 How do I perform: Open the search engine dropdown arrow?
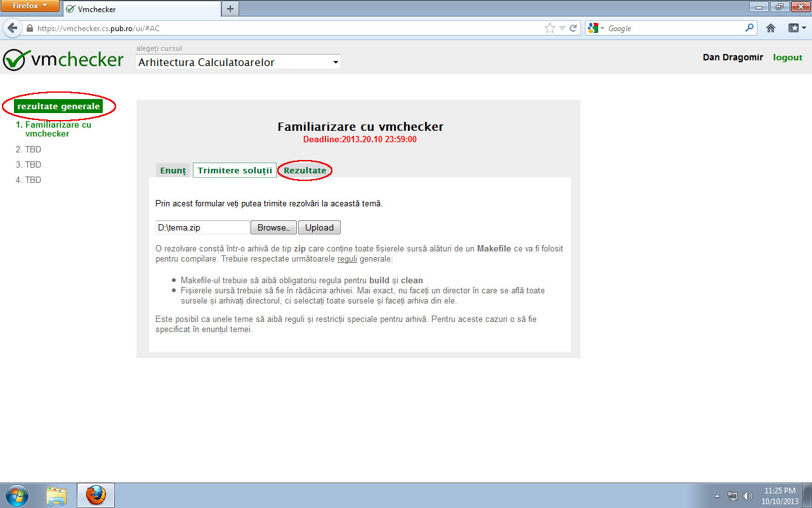(601, 28)
